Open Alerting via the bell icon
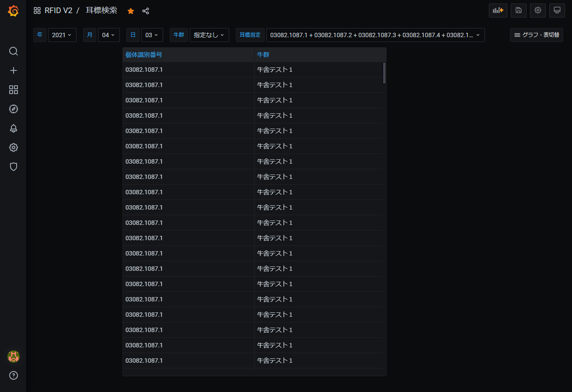Screen dimensions: 572x392 coord(13,128)
